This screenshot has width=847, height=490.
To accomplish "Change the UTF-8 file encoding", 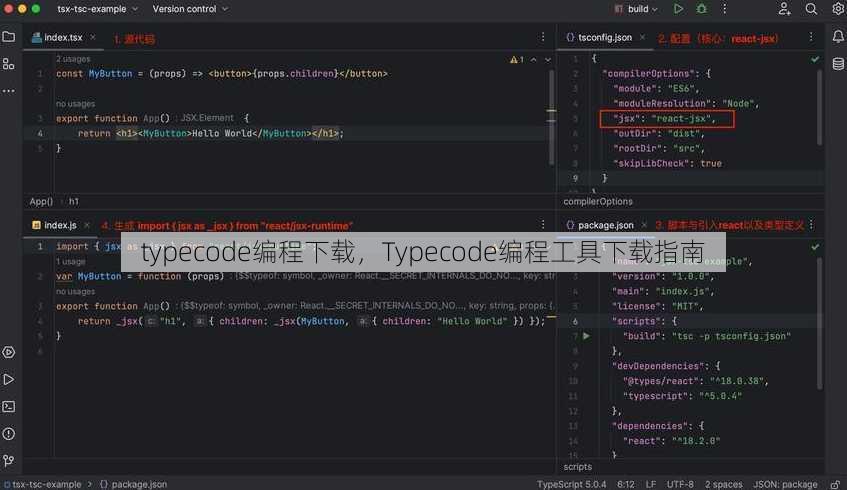I will tap(680, 484).
